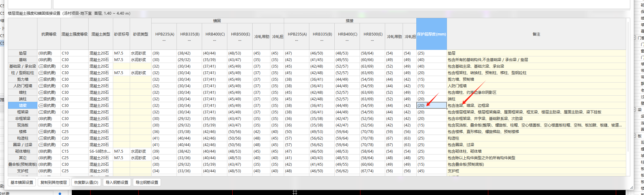644x195 pixels.
Task: Click the dialog resize grip at bottom corner
Action: coord(632,188)
